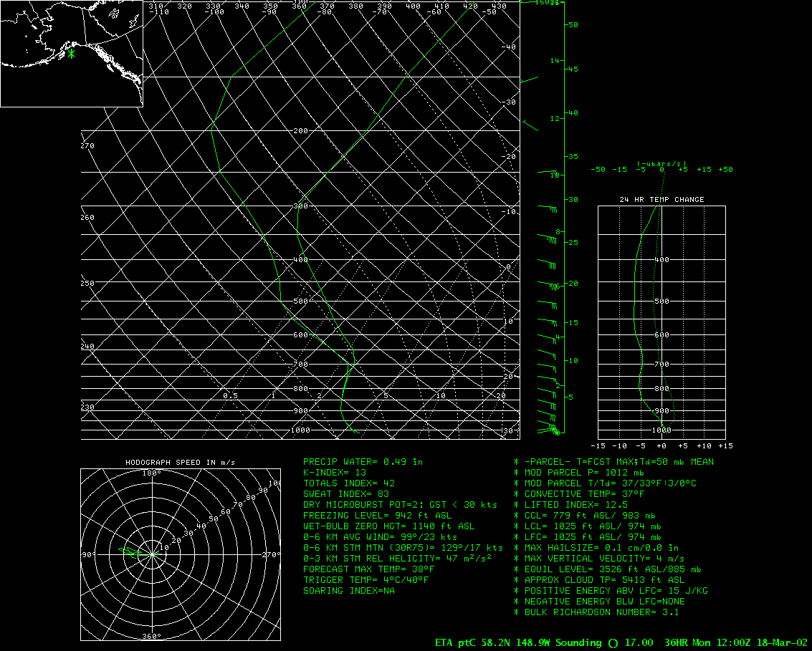Click 'NEGATIVE ENERGY BLW LFC=NONE'
Viewport: 812px width, 651px height.
point(599,602)
